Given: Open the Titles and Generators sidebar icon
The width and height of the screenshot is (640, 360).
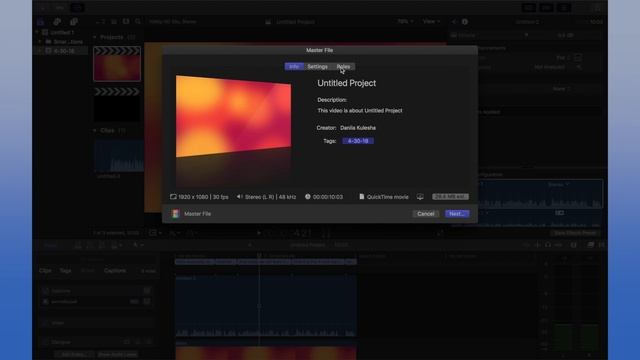Looking at the screenshot, I should 73,22.
